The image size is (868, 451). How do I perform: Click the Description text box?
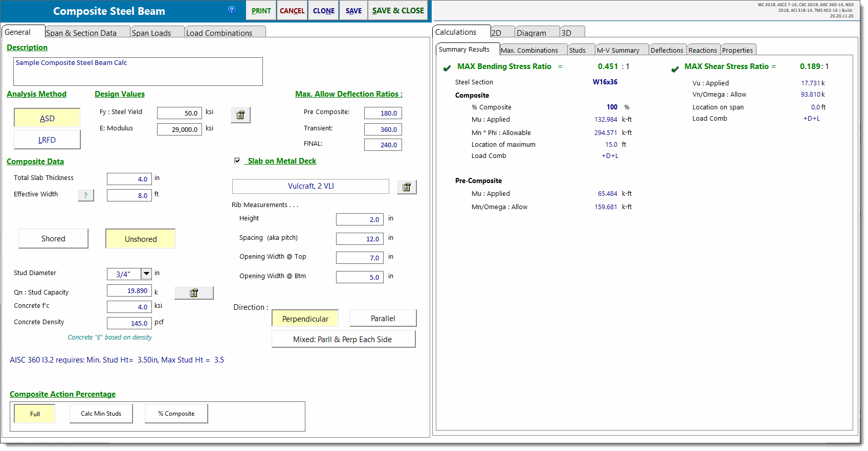point(138,72)
